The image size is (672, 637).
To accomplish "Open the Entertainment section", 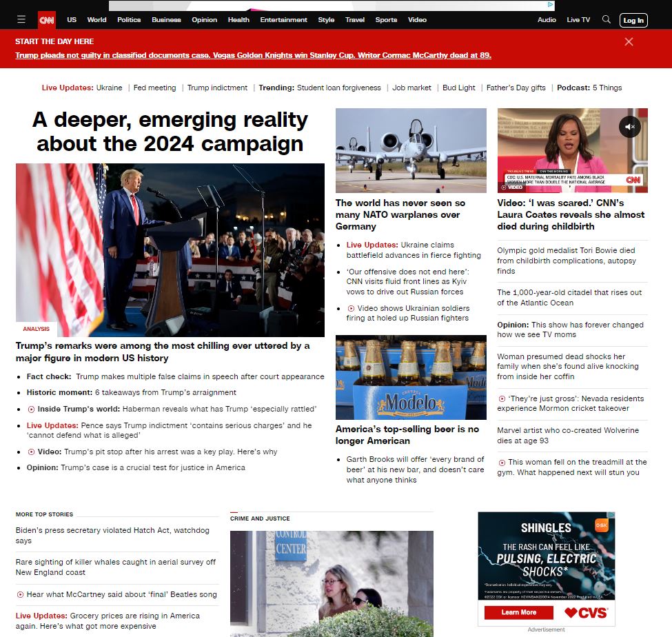I will tap(284, 20).
